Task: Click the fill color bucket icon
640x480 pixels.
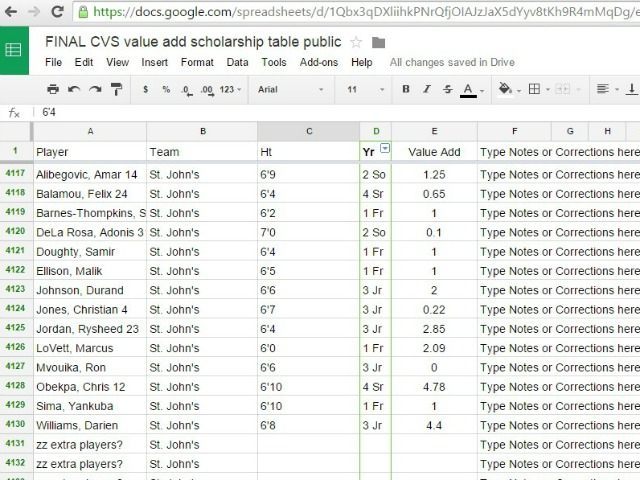Action: point(505,88)
